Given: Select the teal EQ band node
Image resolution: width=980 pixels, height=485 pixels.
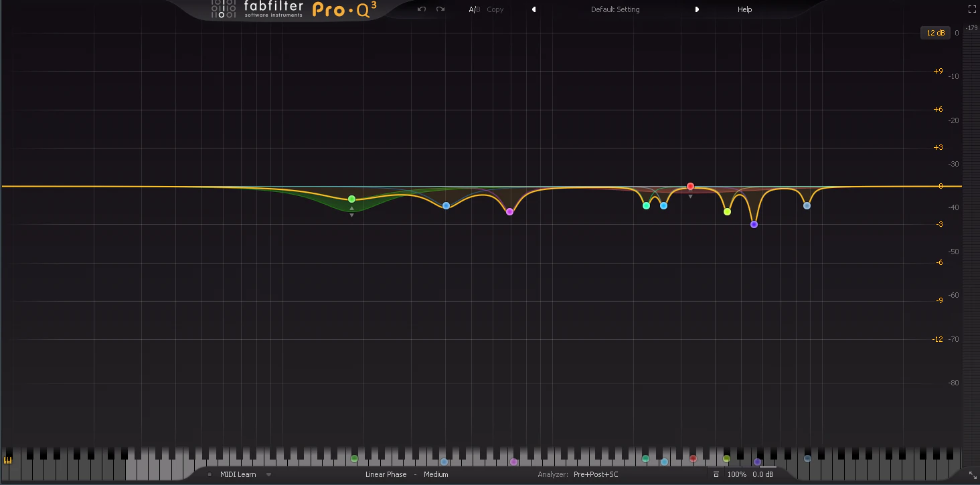Looking at the screenshot, I should (646, 205).
